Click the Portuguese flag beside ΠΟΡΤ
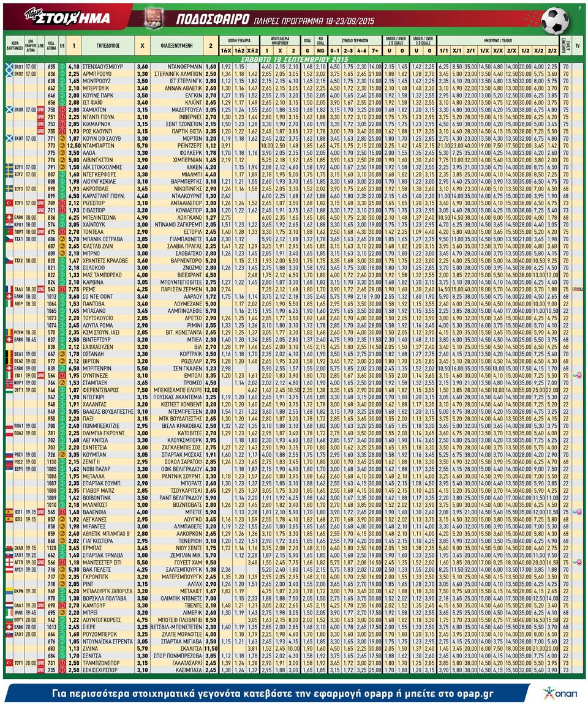Viewport: 588px width, 704px height. [x=9, y=231]
